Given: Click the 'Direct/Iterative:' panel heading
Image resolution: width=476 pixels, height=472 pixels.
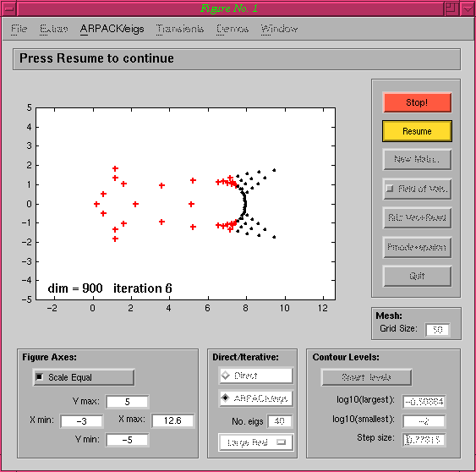Looking at the screenshot, I should [245, 357].
